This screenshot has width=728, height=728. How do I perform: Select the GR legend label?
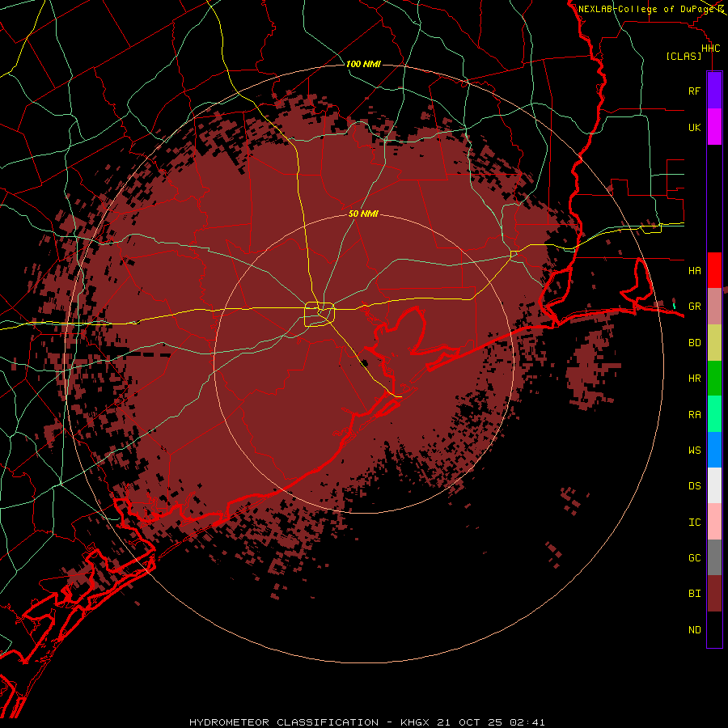point(694,307)
